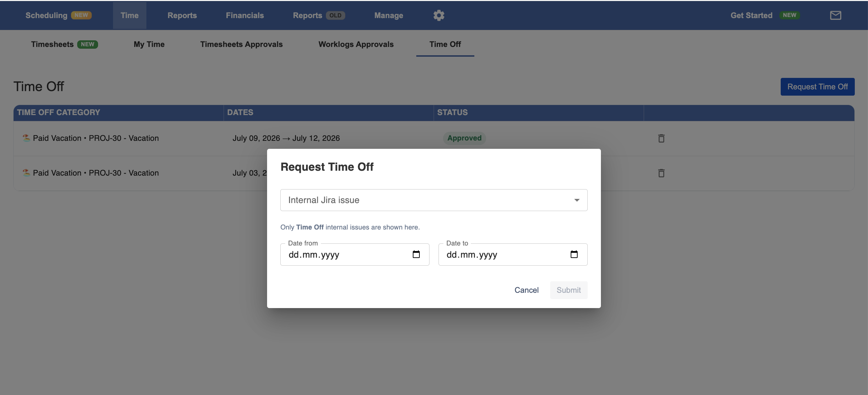Focus the Date from input field
Image resolution: width=868 pixels, height=395 pixels.
pyautogui.click(x=355, y=255)
